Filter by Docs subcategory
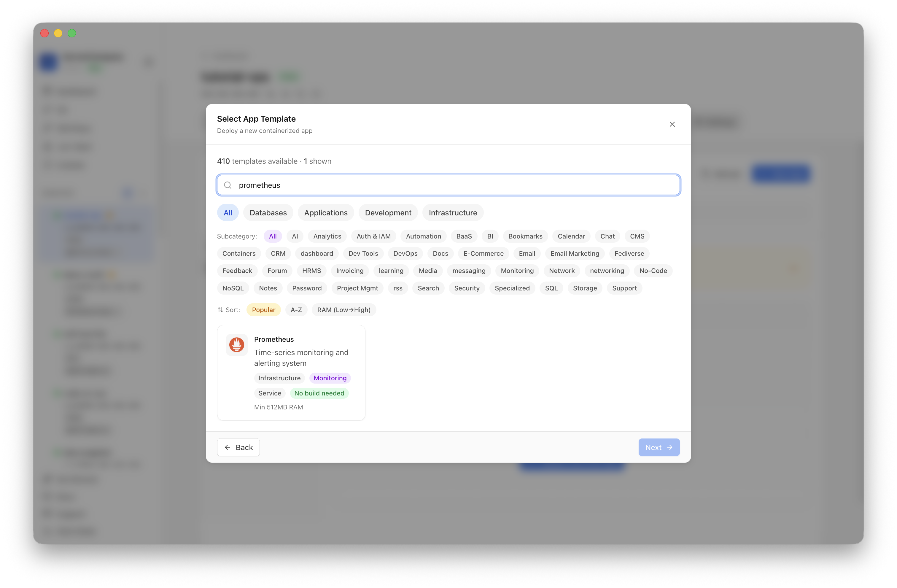The image size is (897, 588). 440,254
